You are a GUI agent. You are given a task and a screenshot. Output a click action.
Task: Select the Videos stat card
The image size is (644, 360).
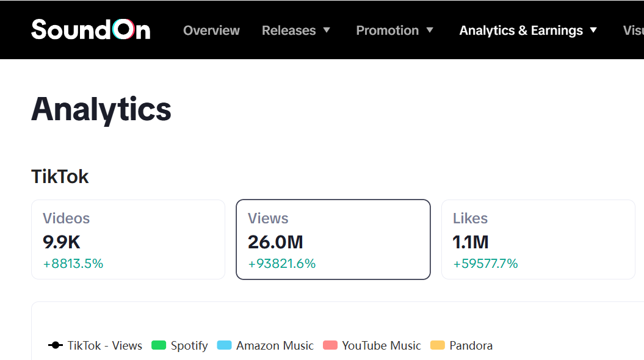tap(128, 240)
